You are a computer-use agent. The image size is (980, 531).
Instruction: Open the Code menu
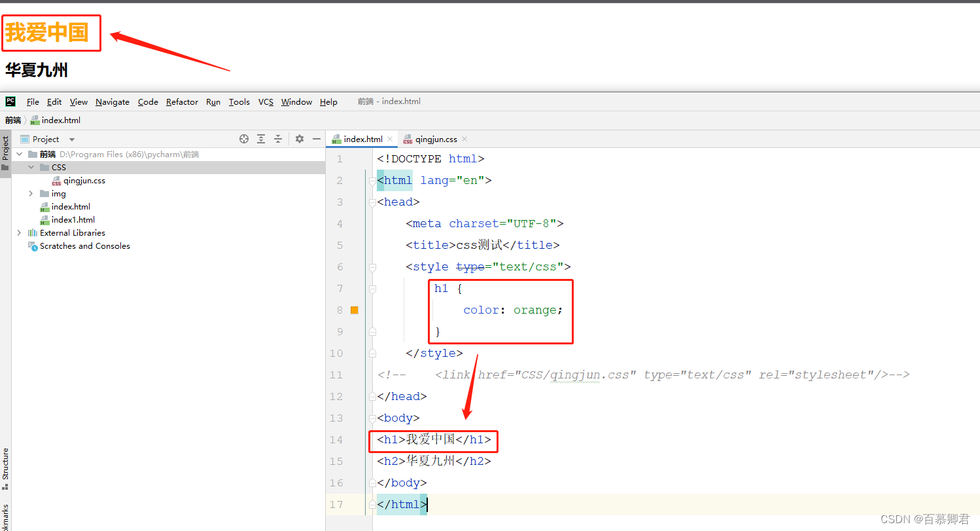coord(148,102)
